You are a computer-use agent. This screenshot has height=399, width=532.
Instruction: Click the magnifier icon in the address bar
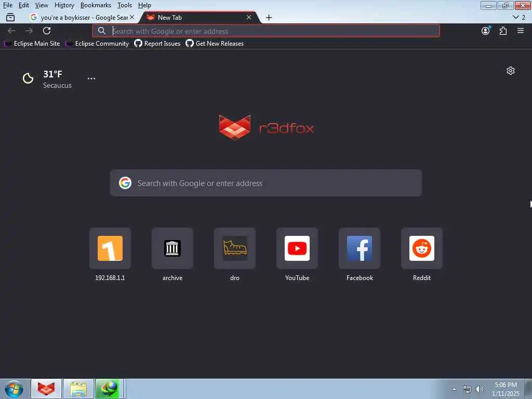[101, 31]
